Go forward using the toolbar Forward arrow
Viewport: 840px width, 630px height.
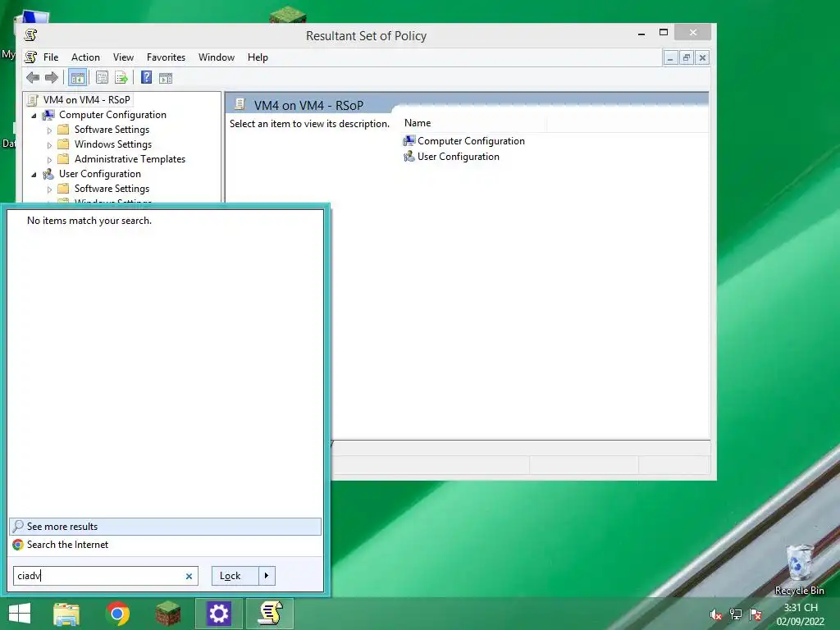tap(52, 78)
